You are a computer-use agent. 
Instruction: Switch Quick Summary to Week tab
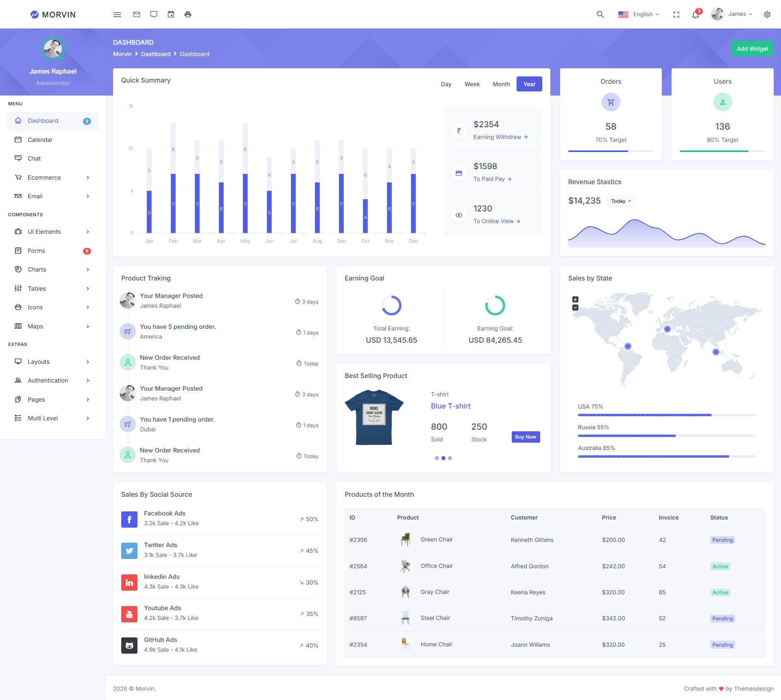coord(472,84)
